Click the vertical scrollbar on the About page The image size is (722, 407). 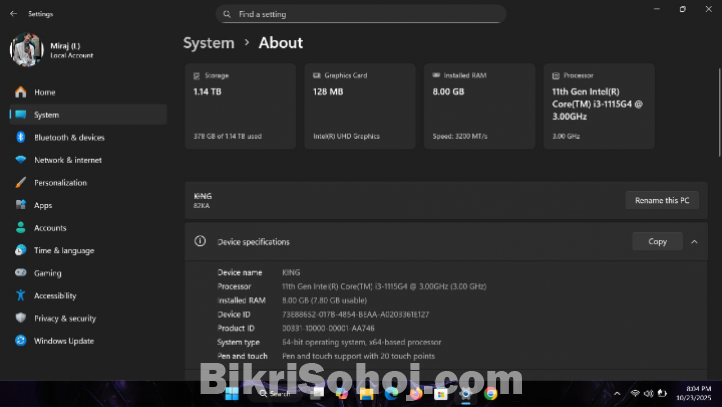719,113
